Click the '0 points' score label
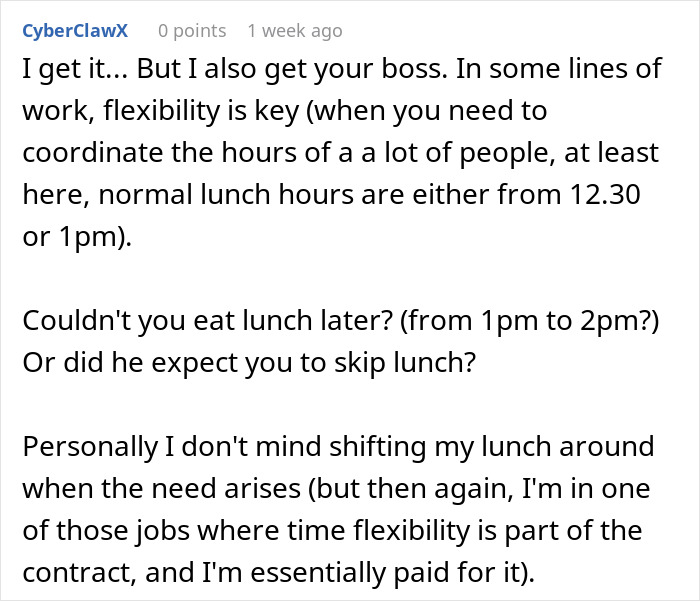The image size is (700, 601). (192, 31)
